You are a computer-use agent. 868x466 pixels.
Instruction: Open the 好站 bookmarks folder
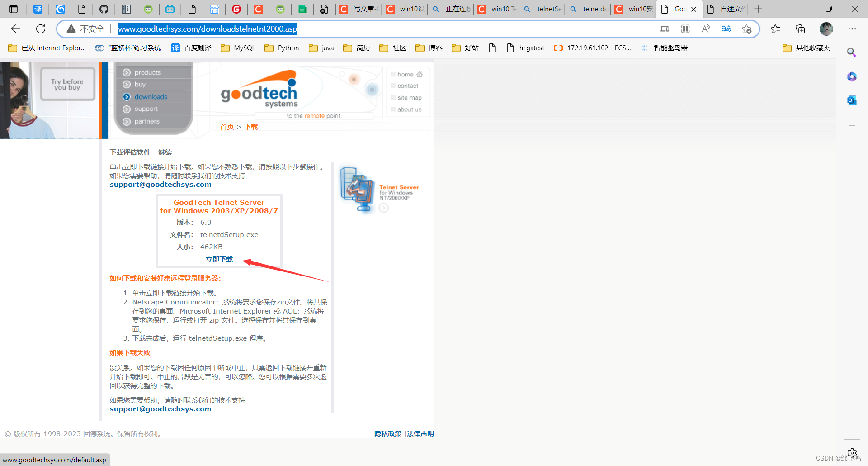(x=465, y=48)
